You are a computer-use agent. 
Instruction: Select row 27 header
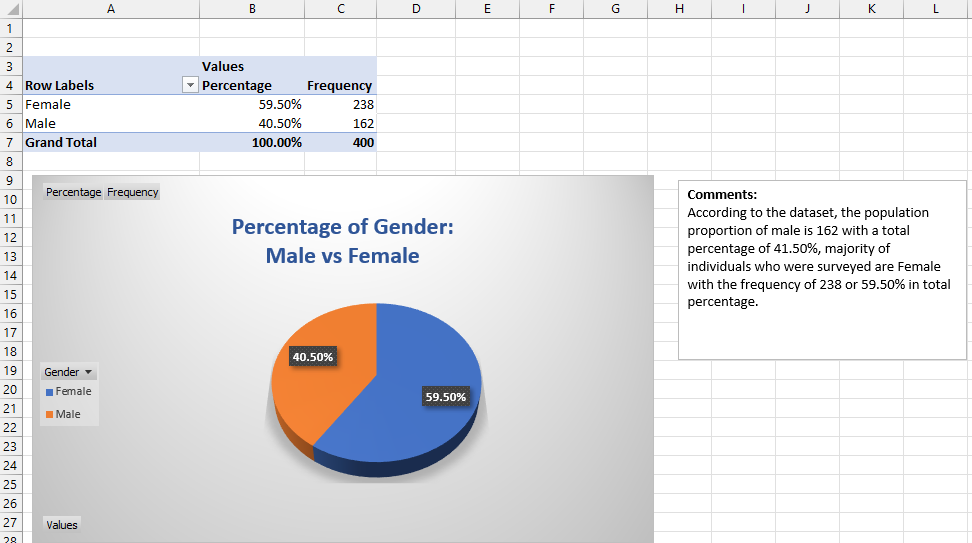pyautogui.click(x=11, y=523)
